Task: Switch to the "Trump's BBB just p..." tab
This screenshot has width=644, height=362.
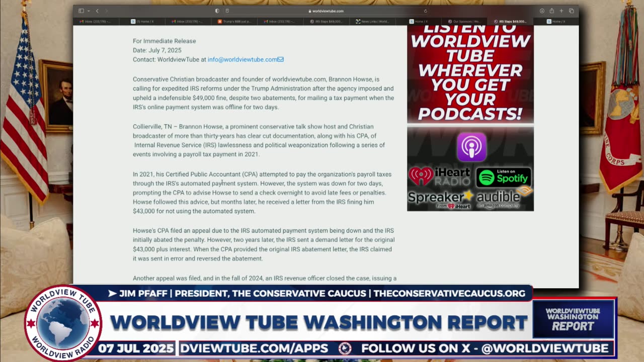Action: coord(234,22)
